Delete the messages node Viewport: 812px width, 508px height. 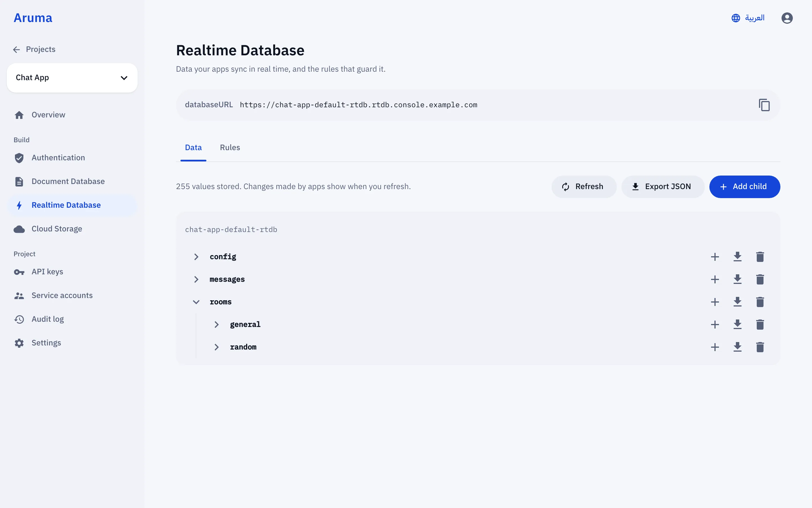(x=760, y=279)
